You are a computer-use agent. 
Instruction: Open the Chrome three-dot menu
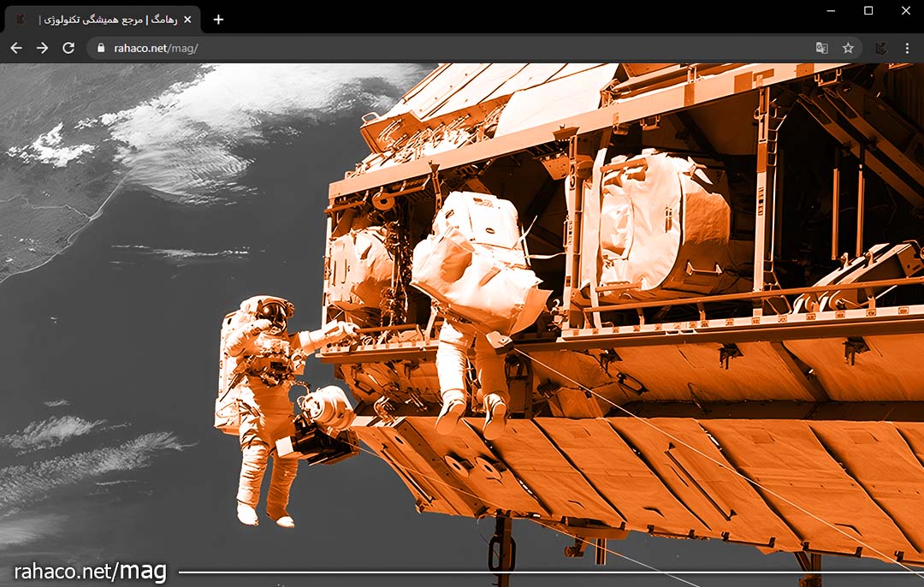tap(907, 48)
